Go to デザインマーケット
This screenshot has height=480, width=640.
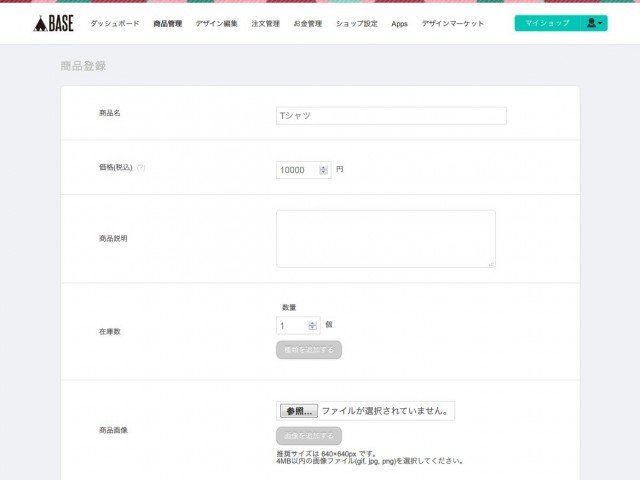coord(453,24)
